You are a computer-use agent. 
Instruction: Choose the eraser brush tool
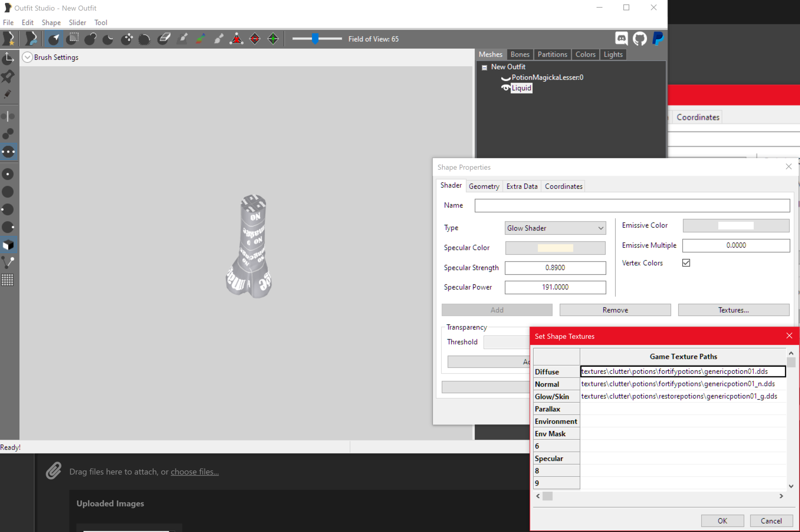coord(164,39)
